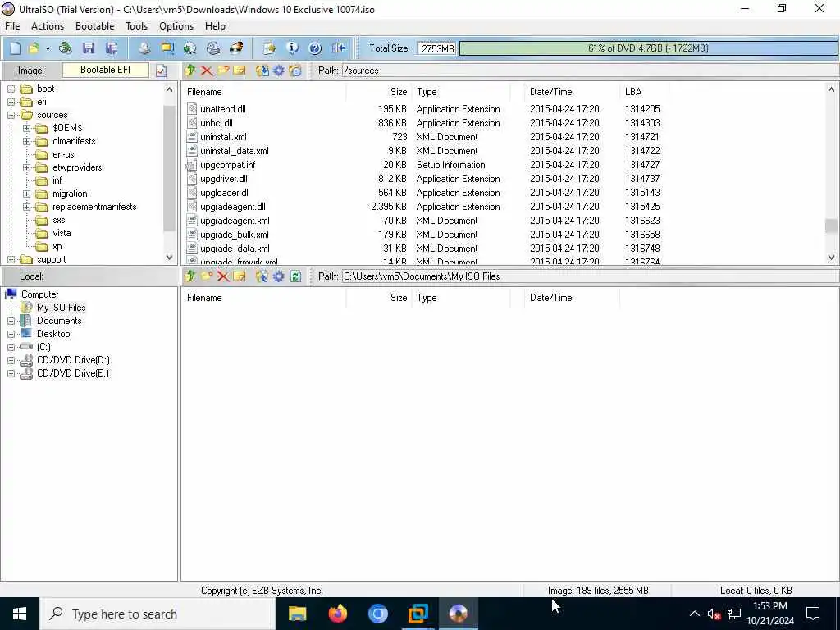Expand the boot folder in image tree
Image resolution: width=840 pixels, height=630 pixels.
(x=11, y=89)
